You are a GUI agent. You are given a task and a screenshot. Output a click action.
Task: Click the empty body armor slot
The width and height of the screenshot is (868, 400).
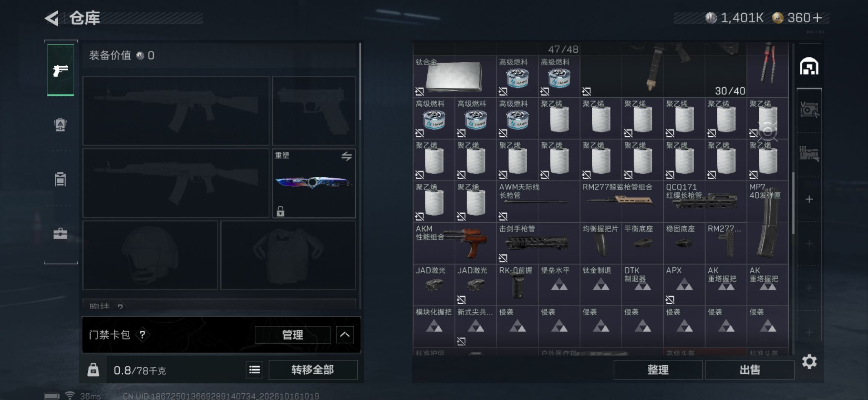coord(288,255)
